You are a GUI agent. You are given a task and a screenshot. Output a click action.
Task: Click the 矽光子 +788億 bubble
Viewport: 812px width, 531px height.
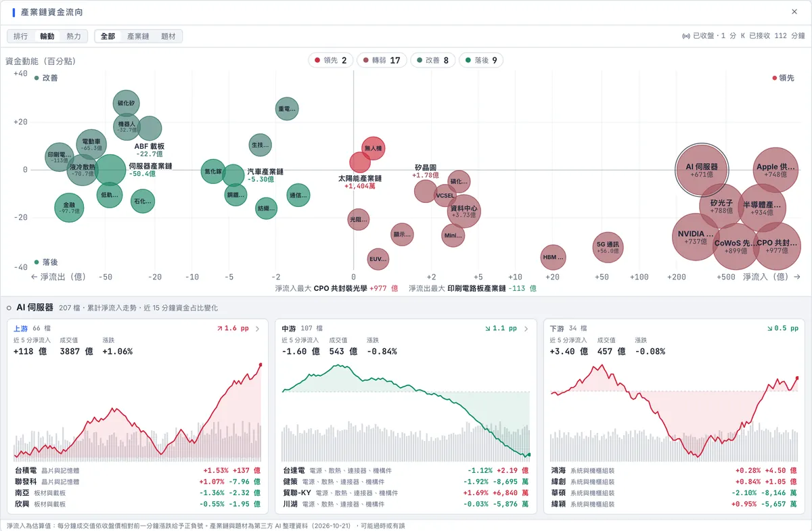pos(721,206)
